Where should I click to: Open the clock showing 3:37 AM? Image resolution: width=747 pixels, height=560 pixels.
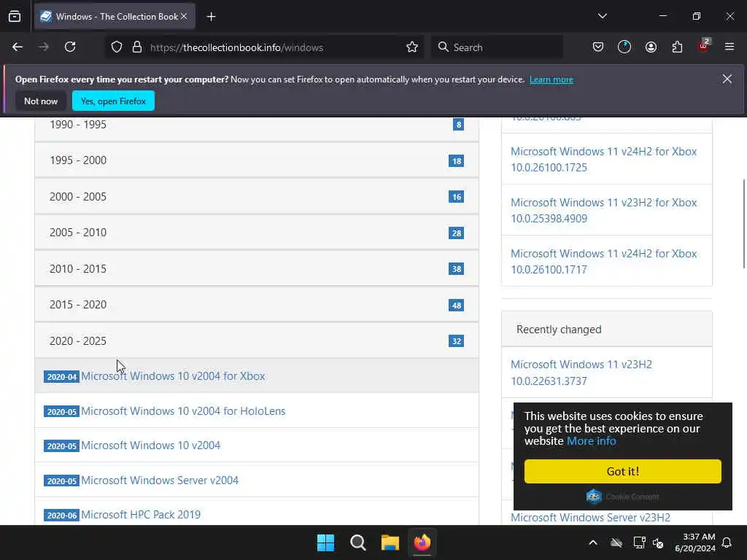(695, 542)
